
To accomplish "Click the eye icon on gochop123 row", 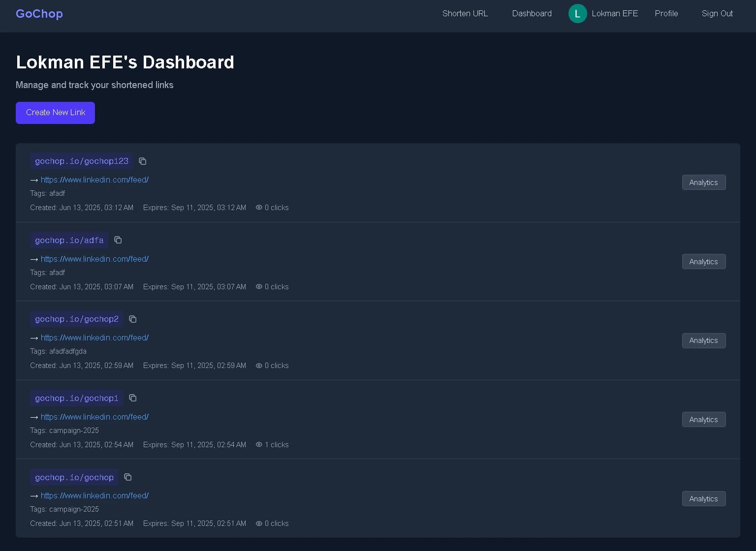I will 259,207.
